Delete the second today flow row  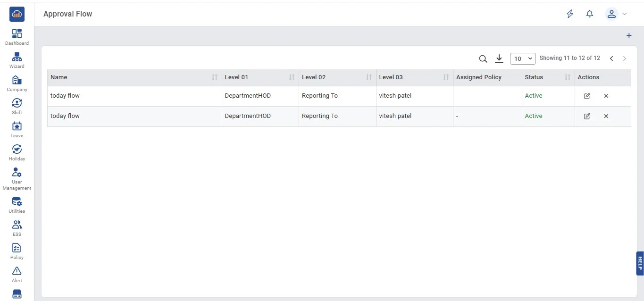[606, 116]
